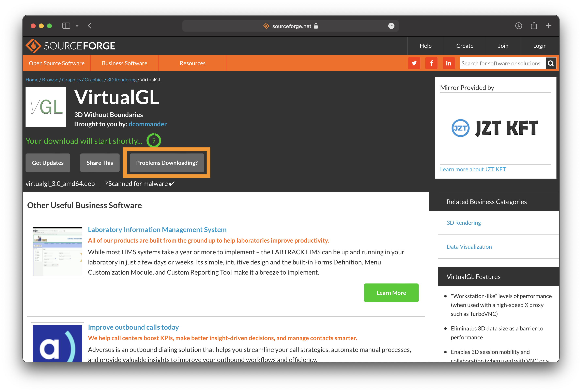Click the Login link in header

click(x=540, y=46)
